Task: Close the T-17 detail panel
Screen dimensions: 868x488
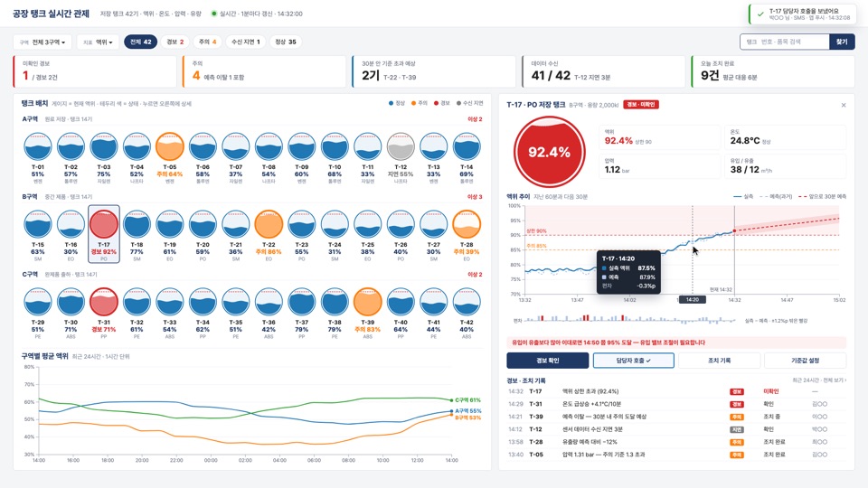Action: point(843,105)
